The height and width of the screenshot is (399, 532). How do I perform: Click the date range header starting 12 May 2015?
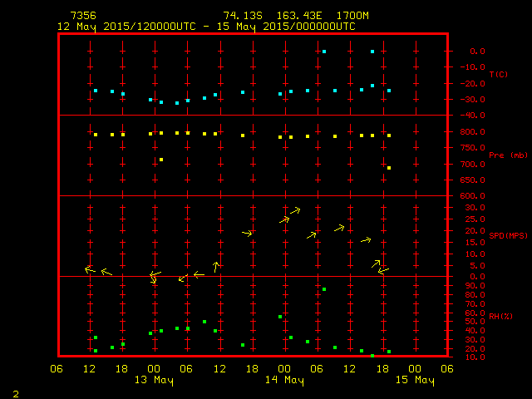tap(206, 27)
